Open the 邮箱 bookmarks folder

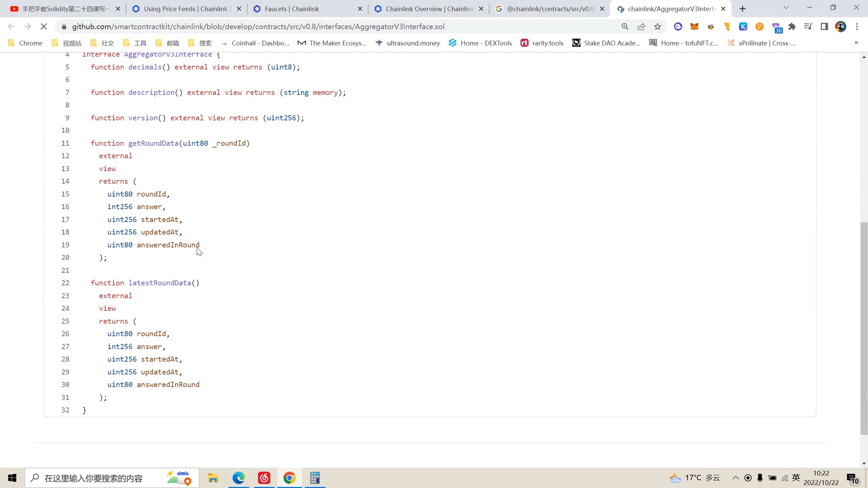(x=167, y=43)
